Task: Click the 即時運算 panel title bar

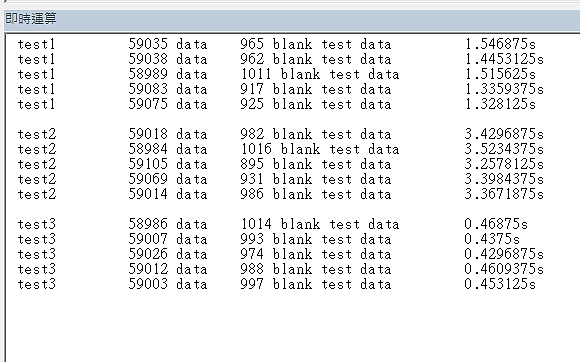Action: (x=291, y=18)
